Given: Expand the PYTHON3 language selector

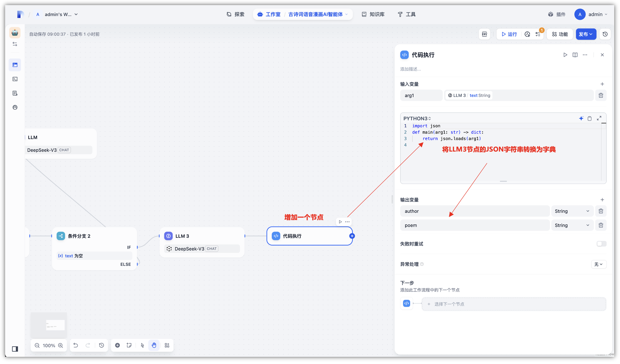Looking at the screenshot, I should [417, 118].
